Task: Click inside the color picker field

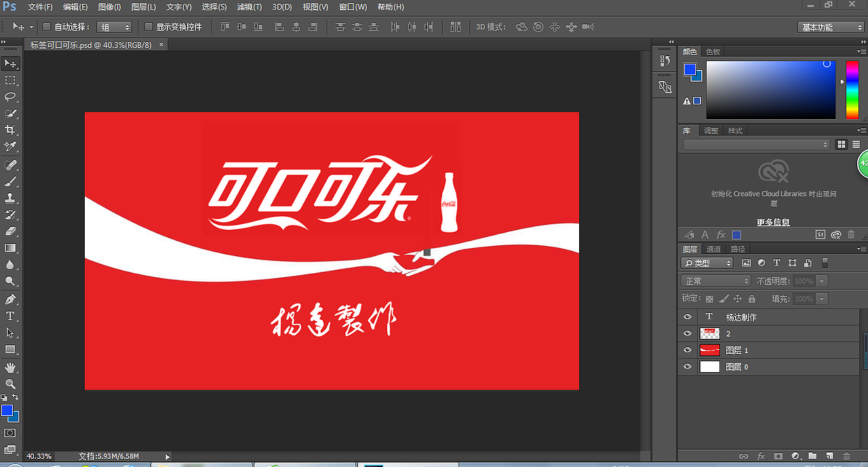Action: tap(771, 89)
